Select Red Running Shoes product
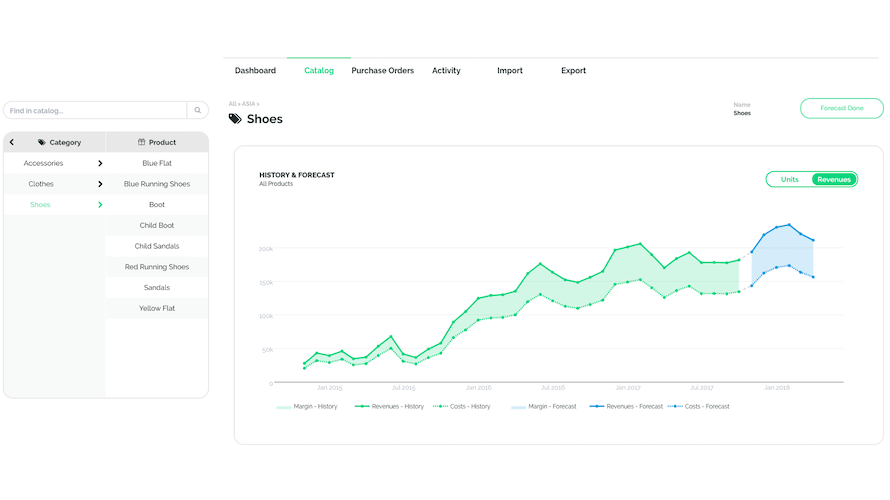This screenshot has height=500, width=890. click(x=157, y=267)
